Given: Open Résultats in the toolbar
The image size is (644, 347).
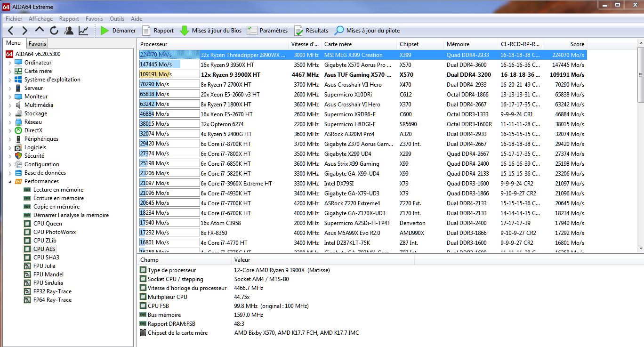Looking at the screenshot, I should (311, 31).
